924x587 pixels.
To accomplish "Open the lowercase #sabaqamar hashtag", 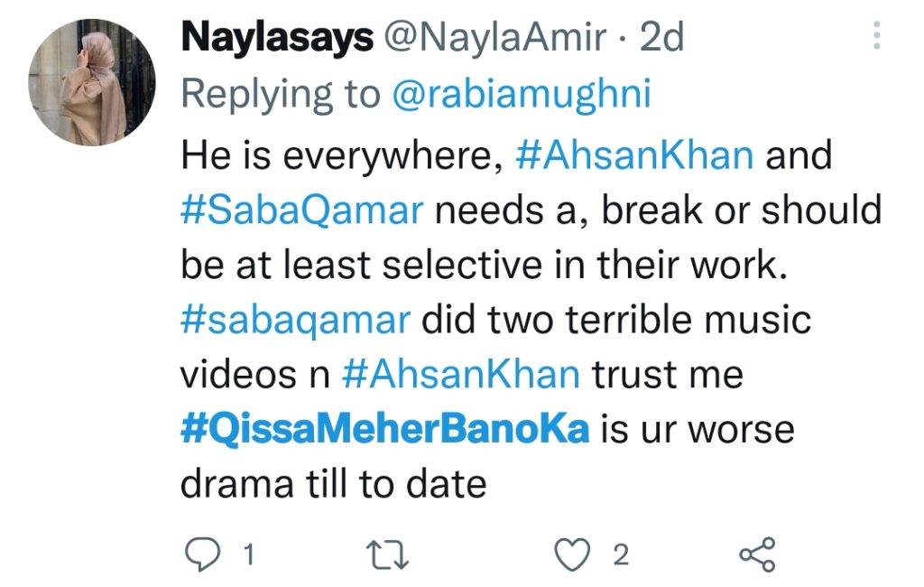I will click(296, 321).
